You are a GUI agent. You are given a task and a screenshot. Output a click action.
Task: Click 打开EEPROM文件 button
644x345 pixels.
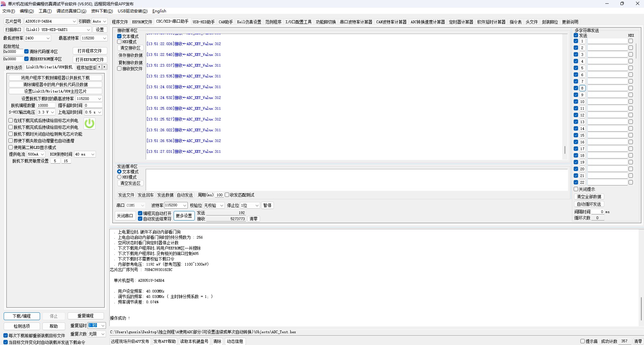tap(90, 60)
